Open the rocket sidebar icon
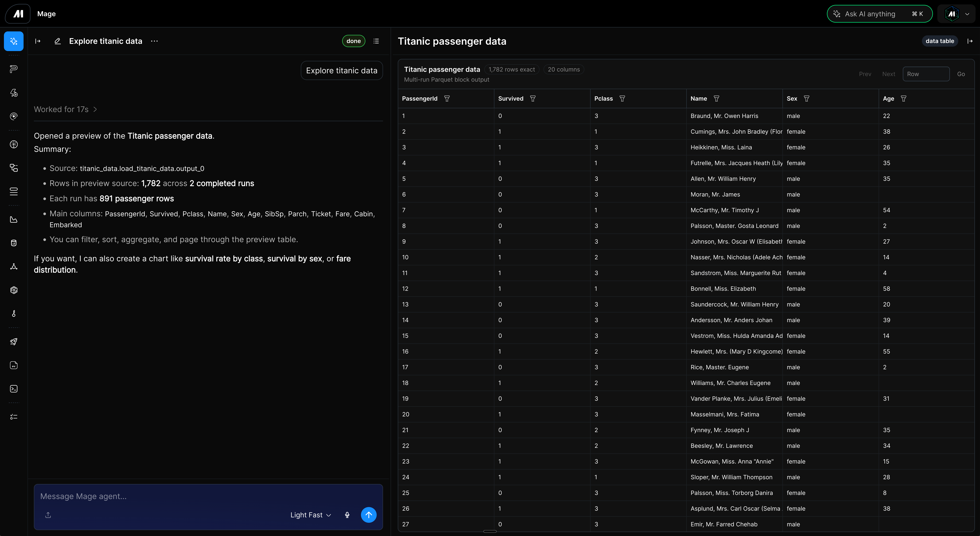 click(14, 341)
